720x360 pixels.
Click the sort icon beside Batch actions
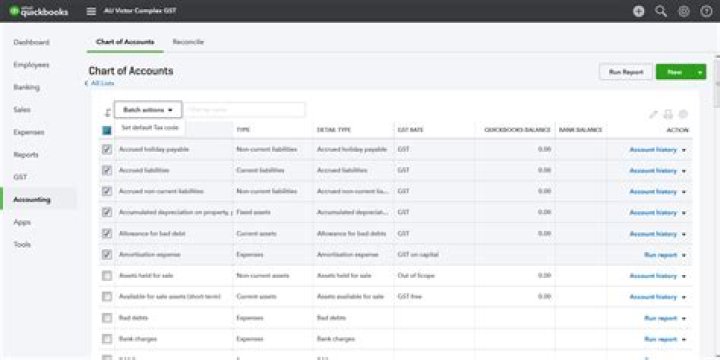(107, 112)
